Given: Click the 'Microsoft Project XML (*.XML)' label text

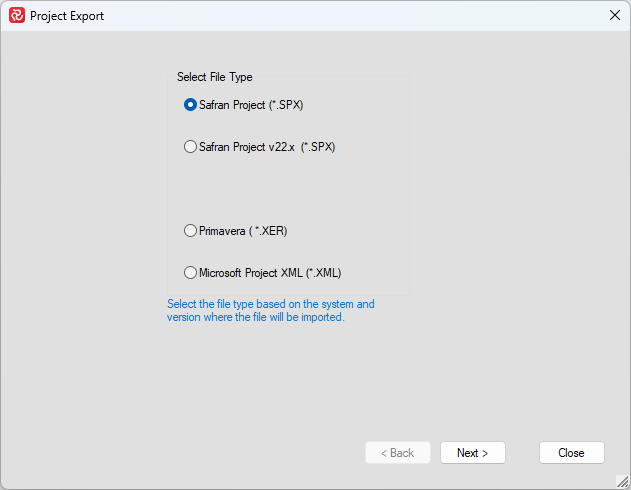Looking at the screenshot, I should pyautogui.click(x=270, y=273).
